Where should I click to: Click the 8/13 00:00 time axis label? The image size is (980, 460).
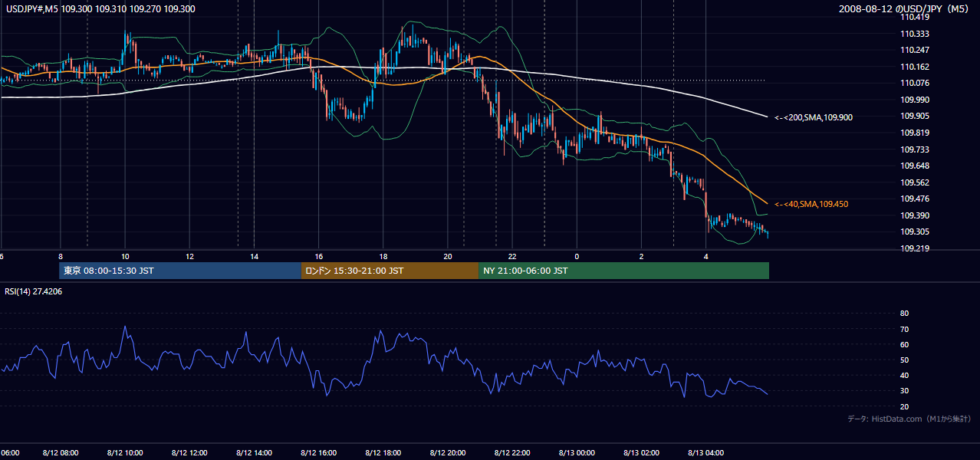(x=577, y=453)
